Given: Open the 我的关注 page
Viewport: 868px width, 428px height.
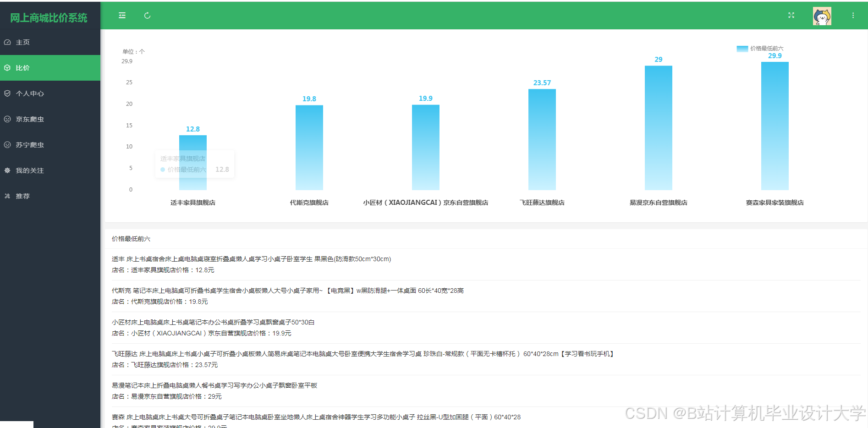Looking at the screenshot, I should click(x=50, y=170).
